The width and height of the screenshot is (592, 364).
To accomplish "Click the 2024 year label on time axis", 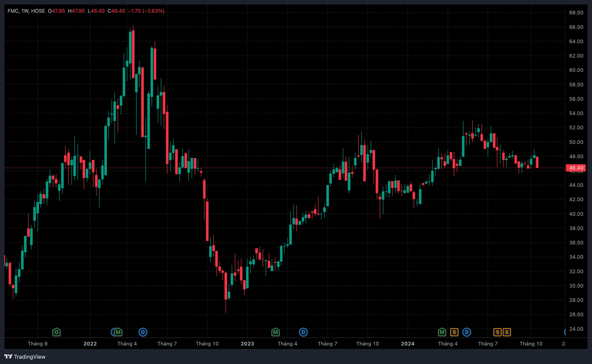I will coord(408,343).
